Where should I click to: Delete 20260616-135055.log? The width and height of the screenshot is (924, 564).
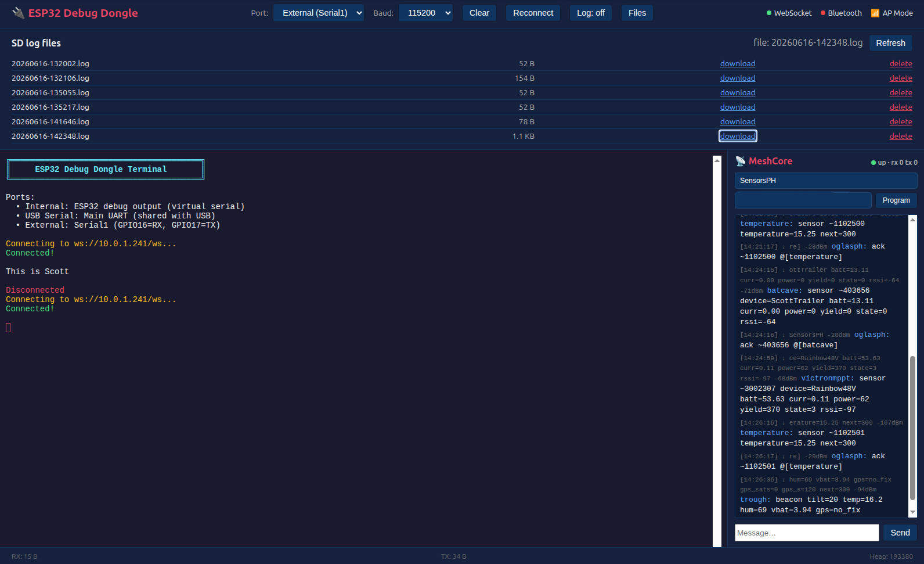tap(901, 93)
